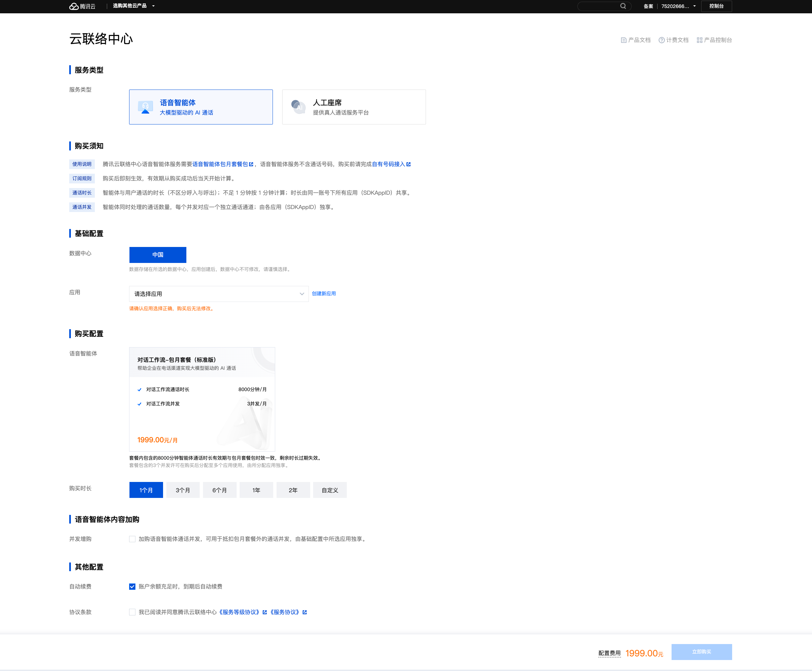Uncheck the auto-renewal checkbox
This screenshot has width=812, height=671.
[x=132, y=586]
